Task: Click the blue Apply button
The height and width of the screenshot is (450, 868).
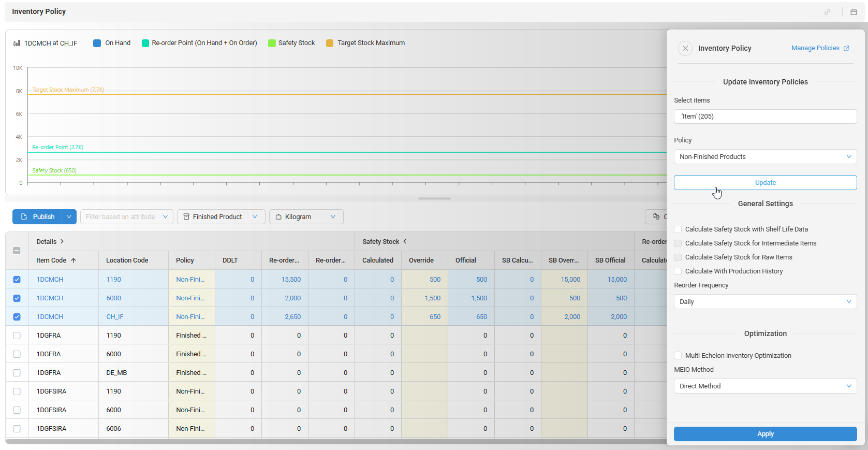Action: [766, 434]
